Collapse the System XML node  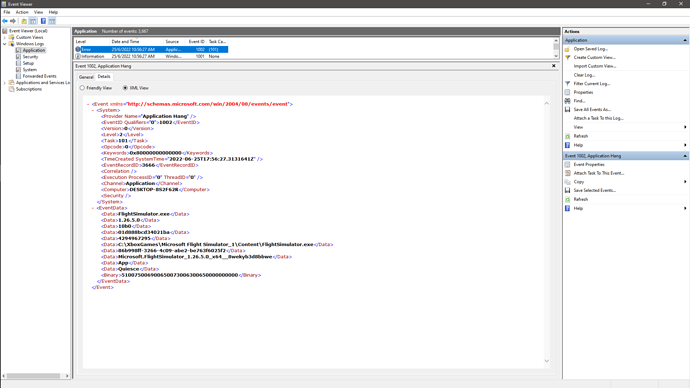click(x=93, y=110)
